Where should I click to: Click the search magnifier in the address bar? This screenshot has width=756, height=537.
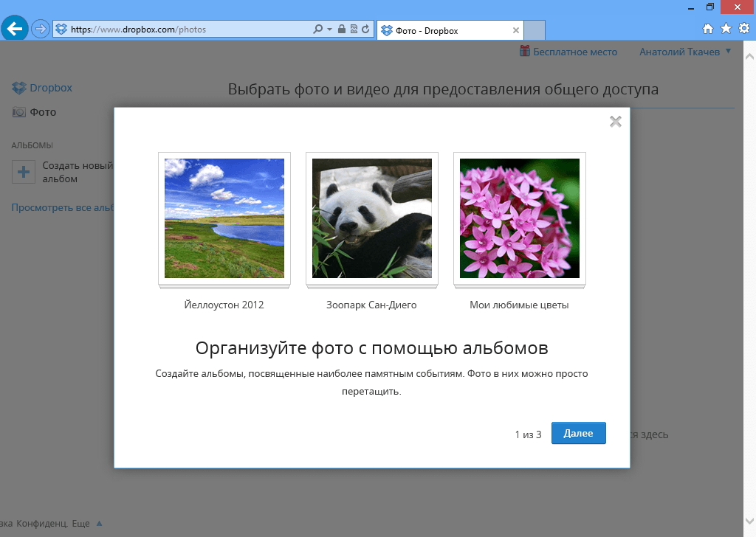[x=317, y=28]
